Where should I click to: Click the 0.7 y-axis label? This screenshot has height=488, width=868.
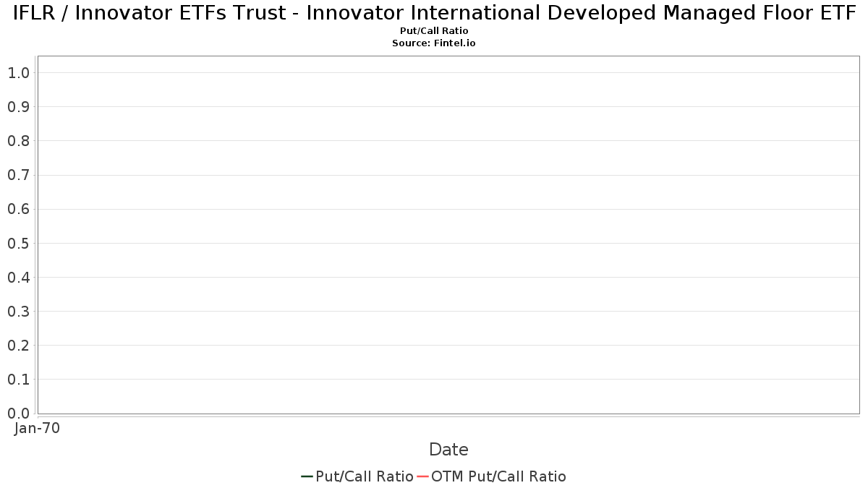pyautogui.click(x=18, y=175)
